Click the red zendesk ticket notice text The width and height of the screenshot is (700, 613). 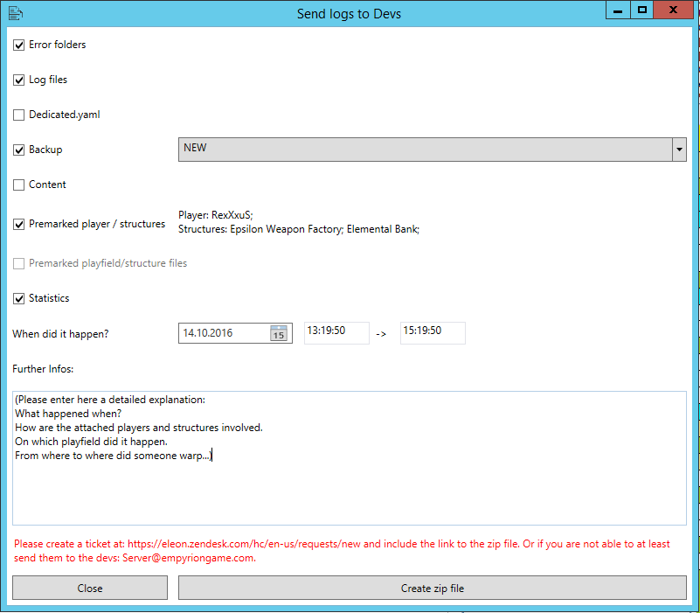342,550
